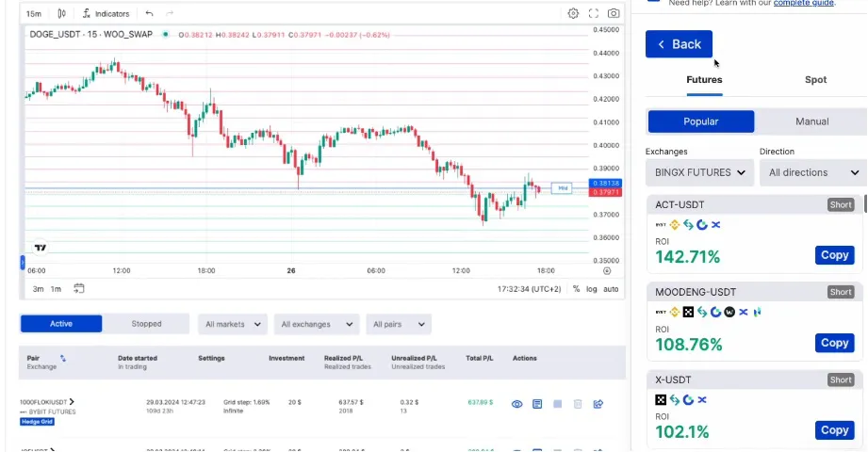Viewport: 868px width, 452px height.
Task: Open the chart settings gear
Action: pyautogui.click(x=573, y=14)
